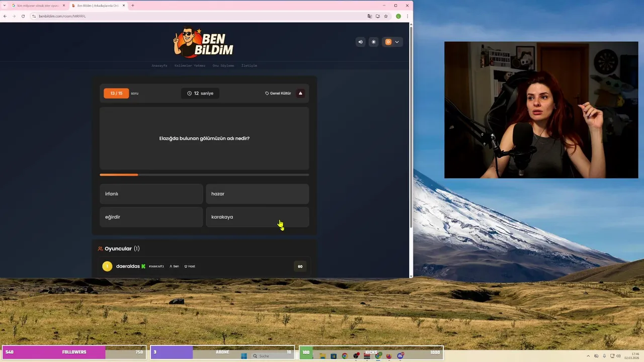Open the Onu Söyleme navigation link

tap(223, 66)
